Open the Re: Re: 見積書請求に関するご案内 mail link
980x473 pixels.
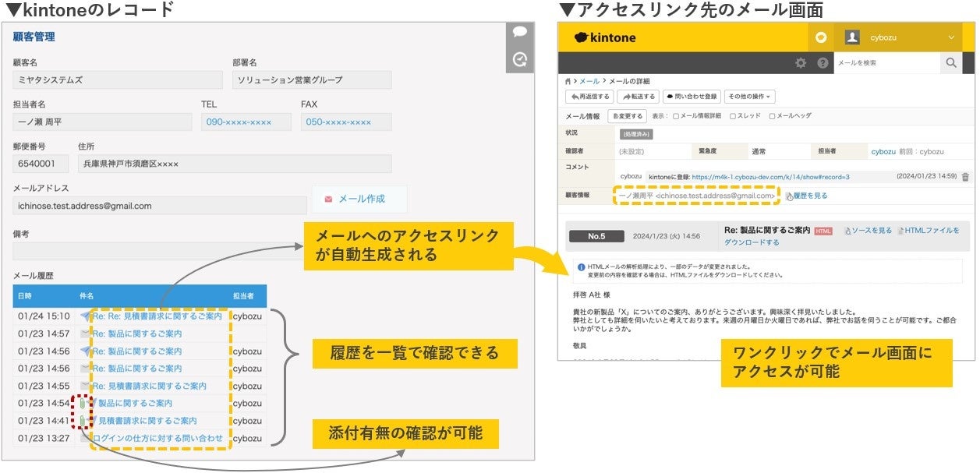coord(157,316)
